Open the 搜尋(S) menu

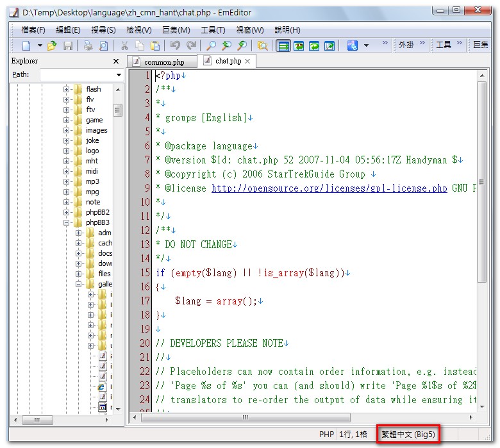pyautogui.click(x=103, y=30)
